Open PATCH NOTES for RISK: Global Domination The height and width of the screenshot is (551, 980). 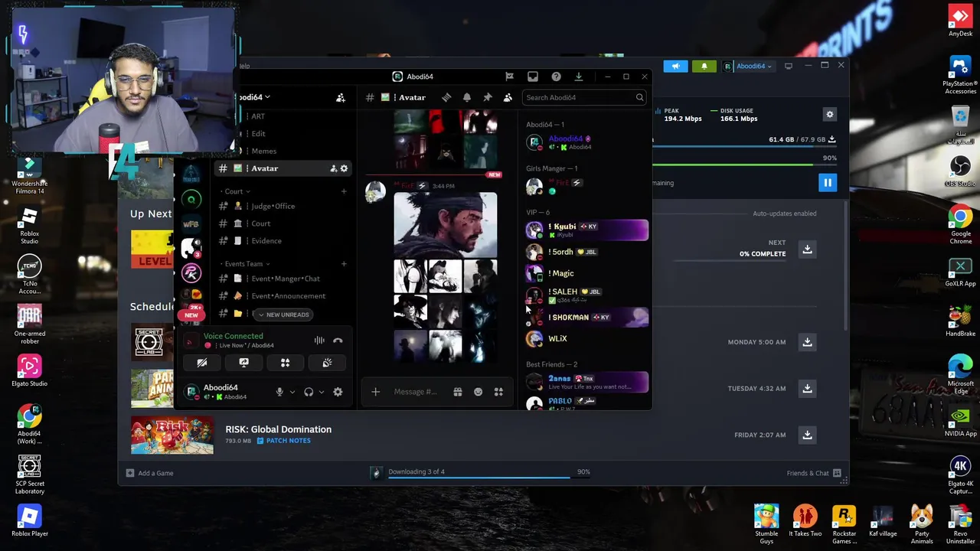pyautogui.click(x=283, y=441)
